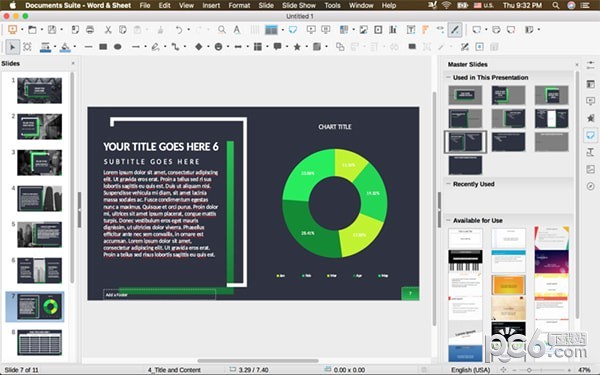Click the Save document icon
This screenshot has height=375, width=600.
pos(52,30)
